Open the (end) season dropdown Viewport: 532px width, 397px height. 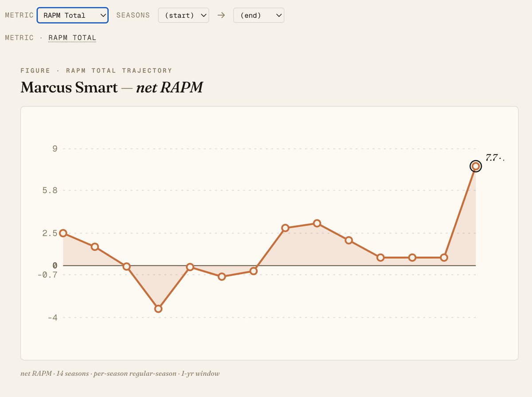coord(259,15)
